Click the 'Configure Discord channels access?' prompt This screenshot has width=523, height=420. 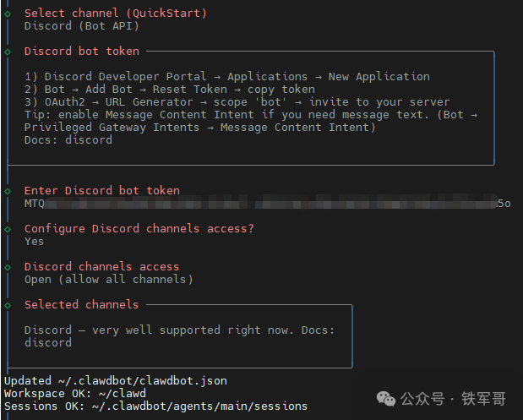[x=139, y=229]
